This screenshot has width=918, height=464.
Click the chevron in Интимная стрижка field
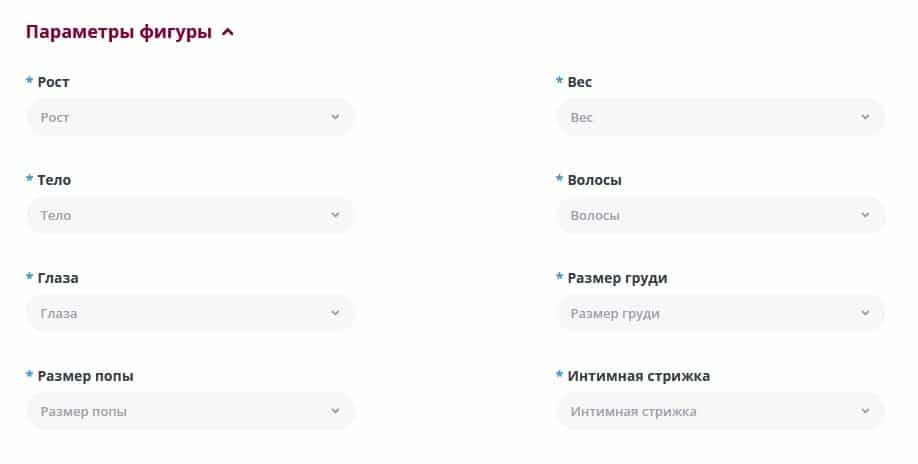click(865, 411)
